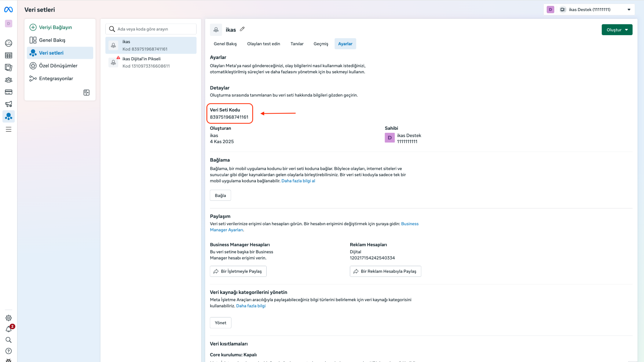Click the Yönet button
644x362 pixels.
221,323
